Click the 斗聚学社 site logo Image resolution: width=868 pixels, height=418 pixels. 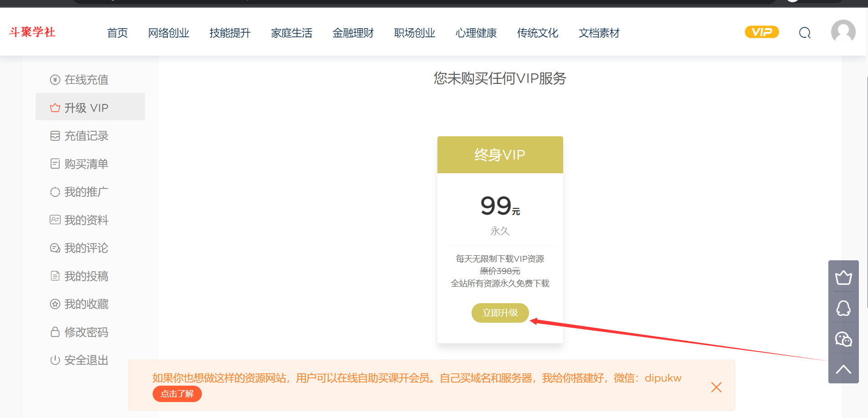tap(32, 32)
